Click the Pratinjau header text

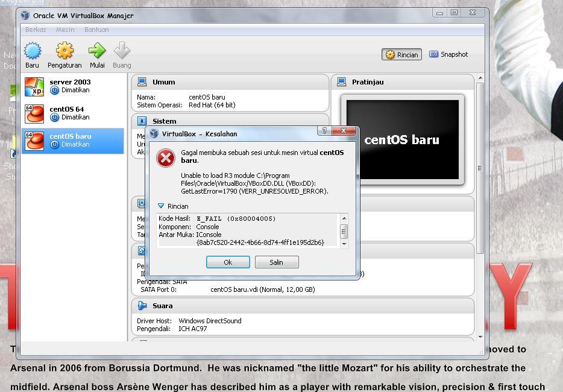pyautogui.click(x=368, y=82)
